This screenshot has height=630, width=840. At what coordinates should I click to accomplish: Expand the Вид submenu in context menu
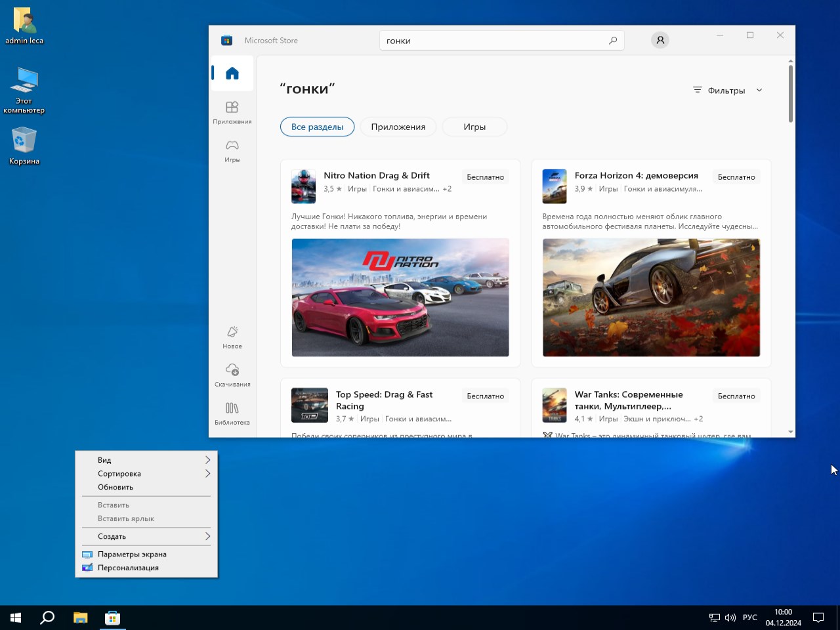146,460
